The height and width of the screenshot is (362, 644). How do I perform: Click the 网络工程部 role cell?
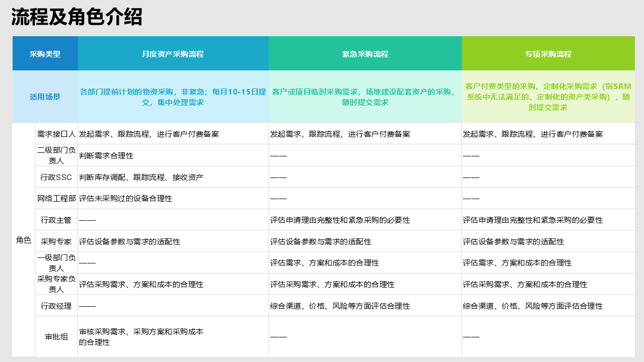(56, 199)
